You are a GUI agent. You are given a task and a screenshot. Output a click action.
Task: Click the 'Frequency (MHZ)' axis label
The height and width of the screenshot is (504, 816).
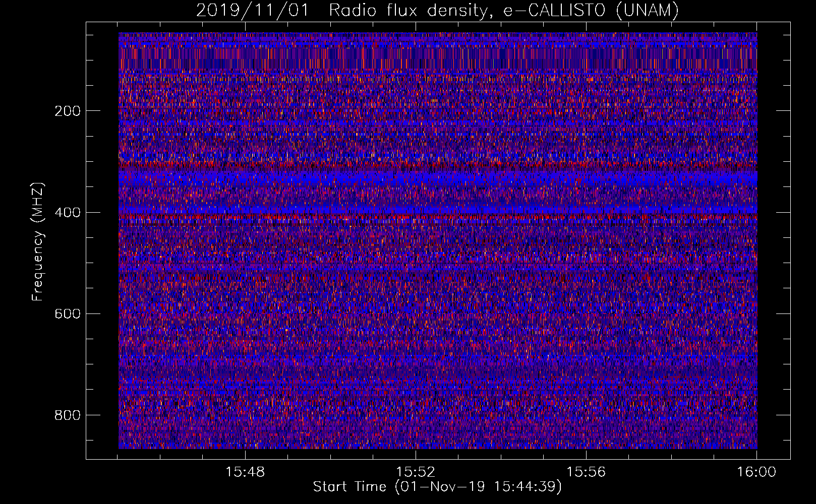point(38,242)
